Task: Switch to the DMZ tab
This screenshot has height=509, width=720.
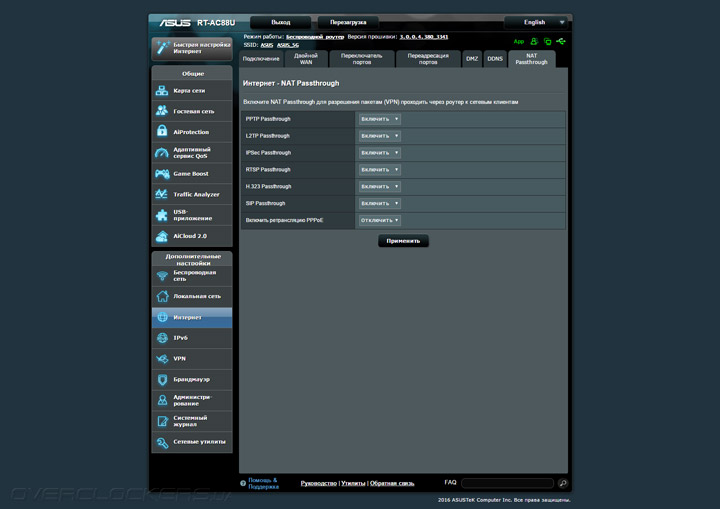Action: pyautogui.click(x=472, y=59)
